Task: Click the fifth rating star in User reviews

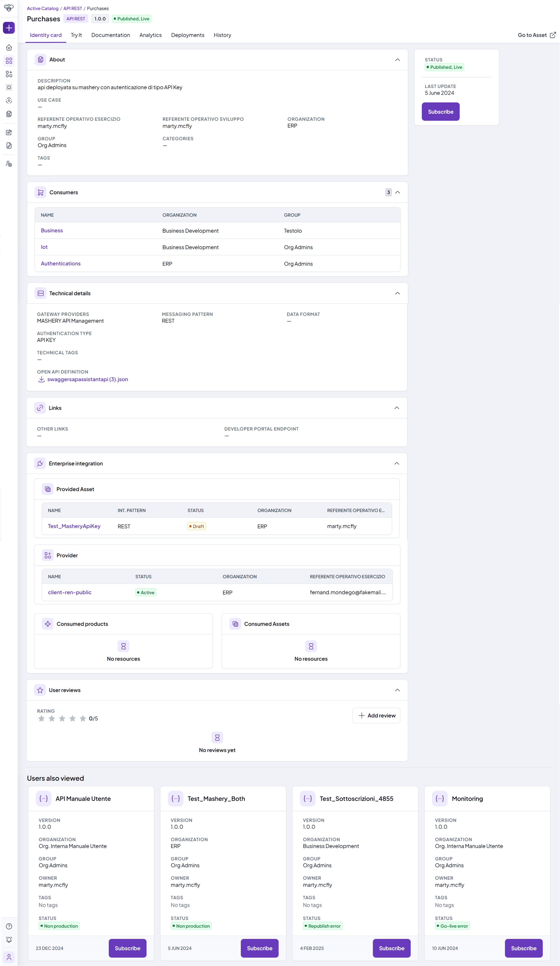Action: [x=83, y=718]
